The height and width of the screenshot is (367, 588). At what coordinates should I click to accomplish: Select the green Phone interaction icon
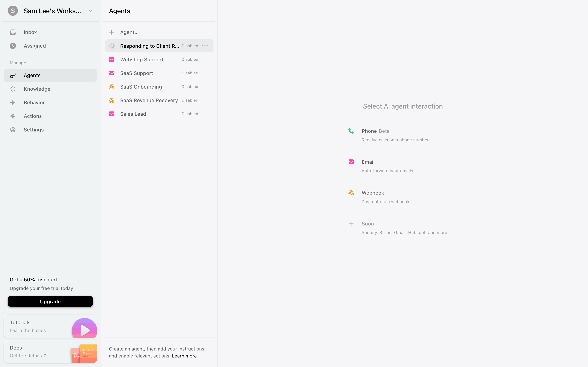(351, 131)
